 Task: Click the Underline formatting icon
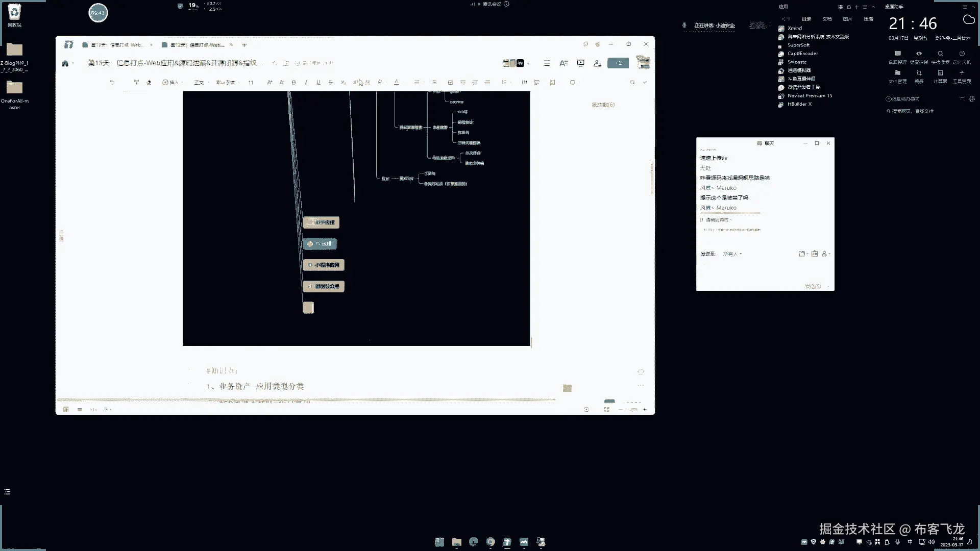click(x=318, y=82)
